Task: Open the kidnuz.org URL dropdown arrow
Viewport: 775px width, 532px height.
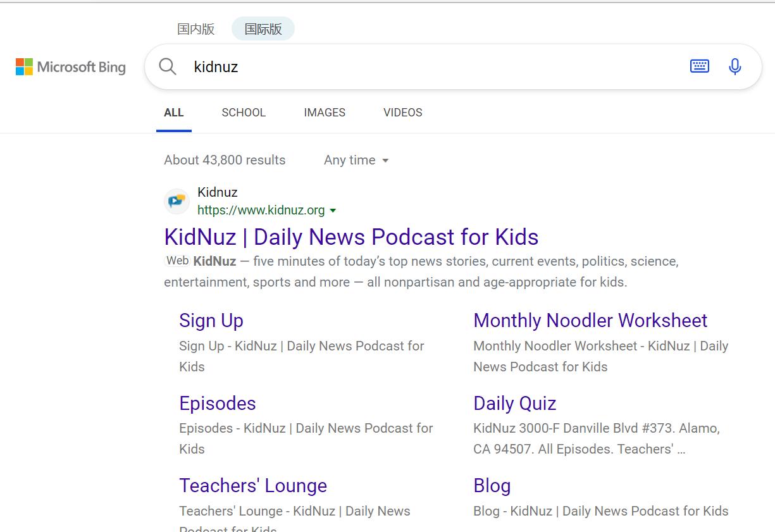Action: tap(333, 211)
